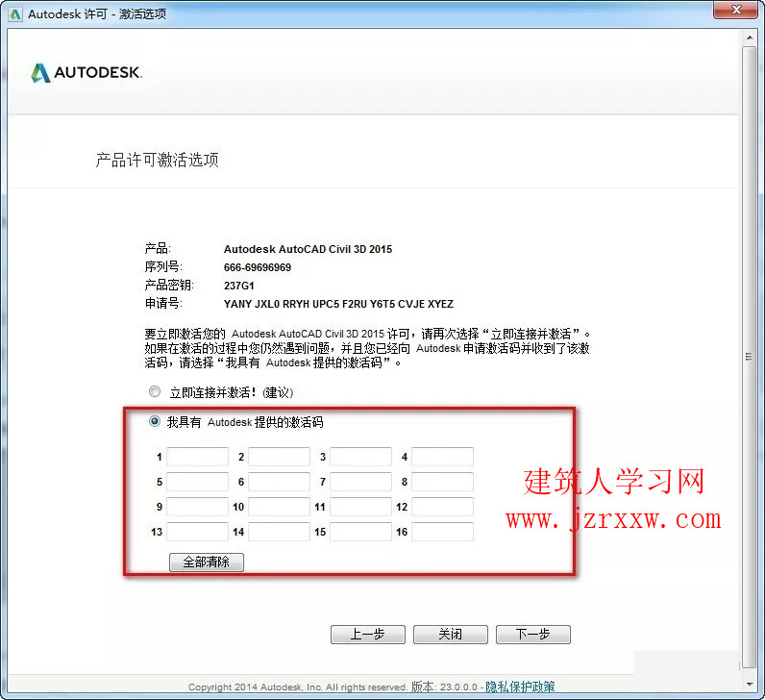Click the vertical scrollbar thumb
This screenshot has width=765, height=700.
pos(750,357)
